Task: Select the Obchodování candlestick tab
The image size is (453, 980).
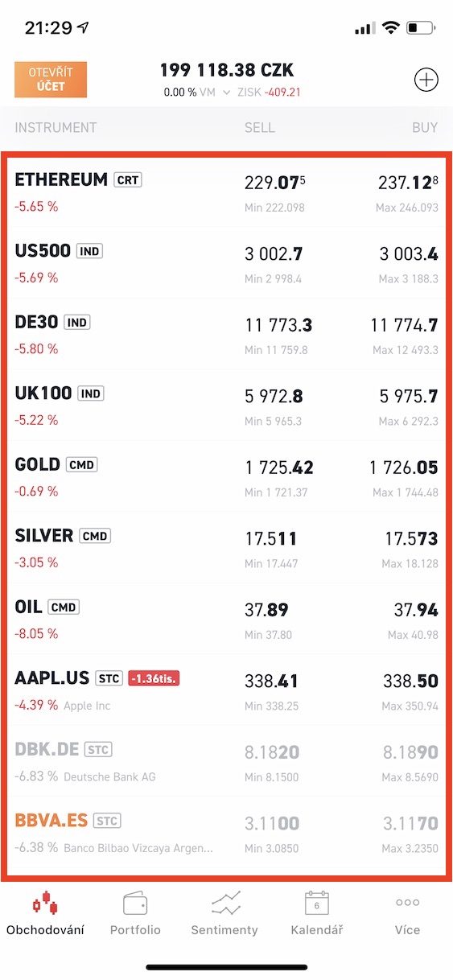Action: coord(45,913)
